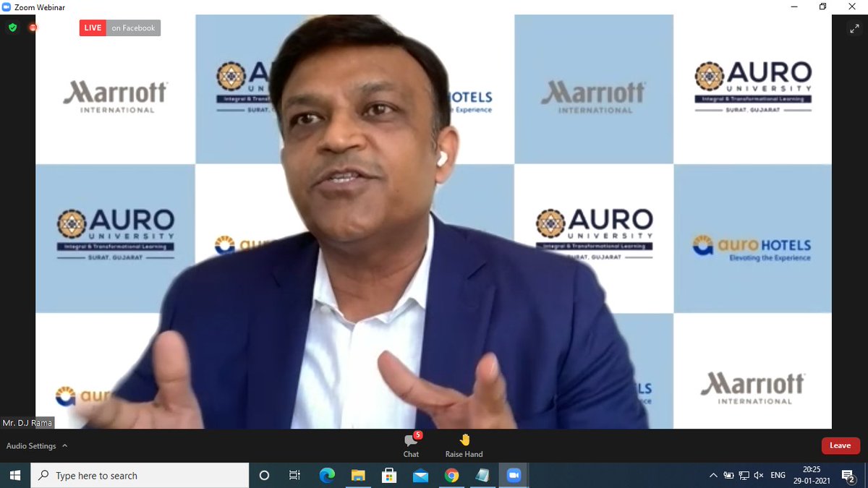Image resolution: width=868 pixels, height=488 pixels.
Task: Open the notepad-style app on the taskbar
Action: tap(482, 475)
